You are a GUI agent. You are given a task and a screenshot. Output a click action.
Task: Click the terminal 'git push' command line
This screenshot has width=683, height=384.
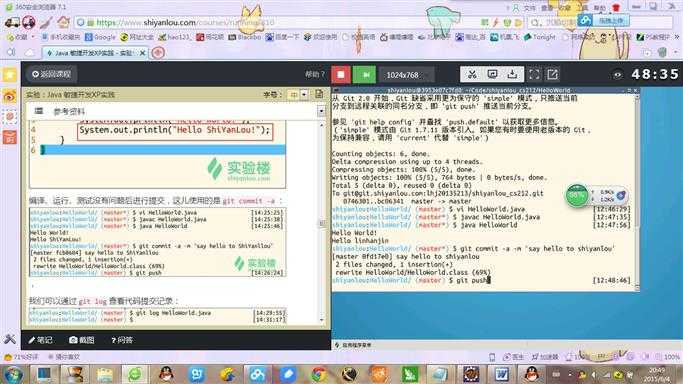[481, 280]
